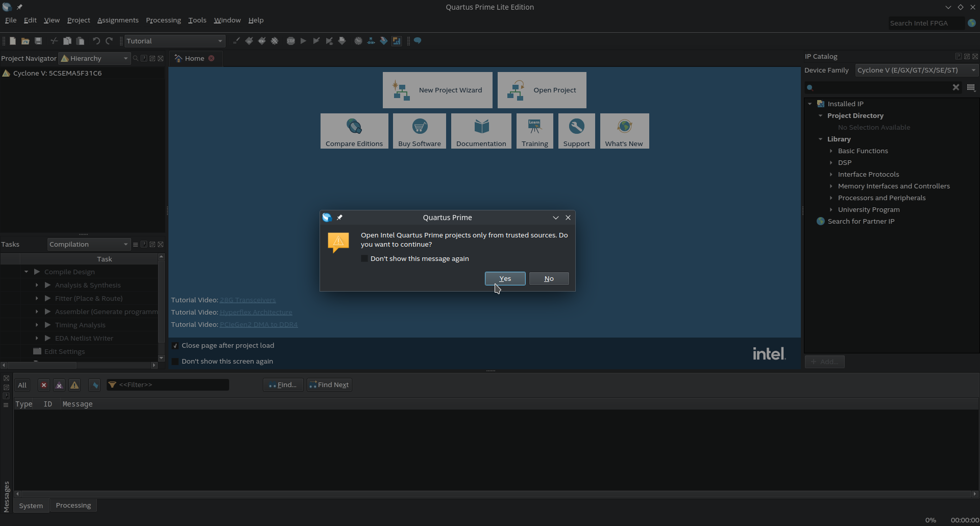
Task: Collapse the Installed IP tree node
Action: (810, 104)
